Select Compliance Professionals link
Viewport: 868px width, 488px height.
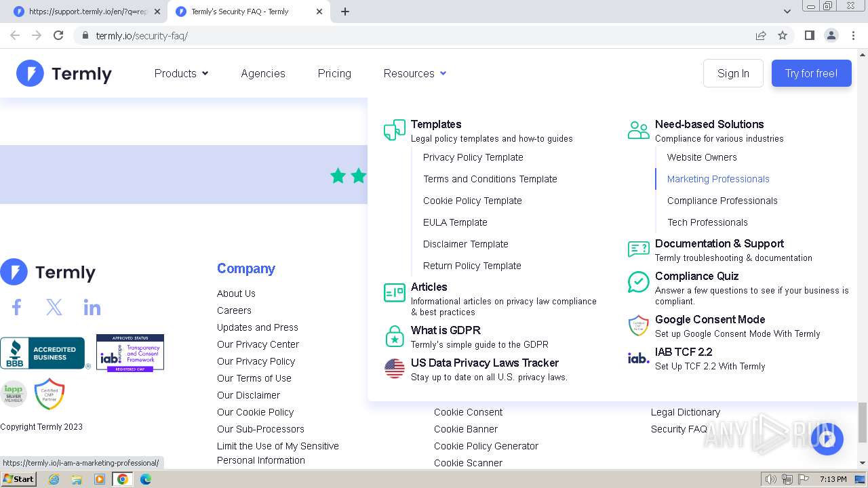tap(722, 201)
